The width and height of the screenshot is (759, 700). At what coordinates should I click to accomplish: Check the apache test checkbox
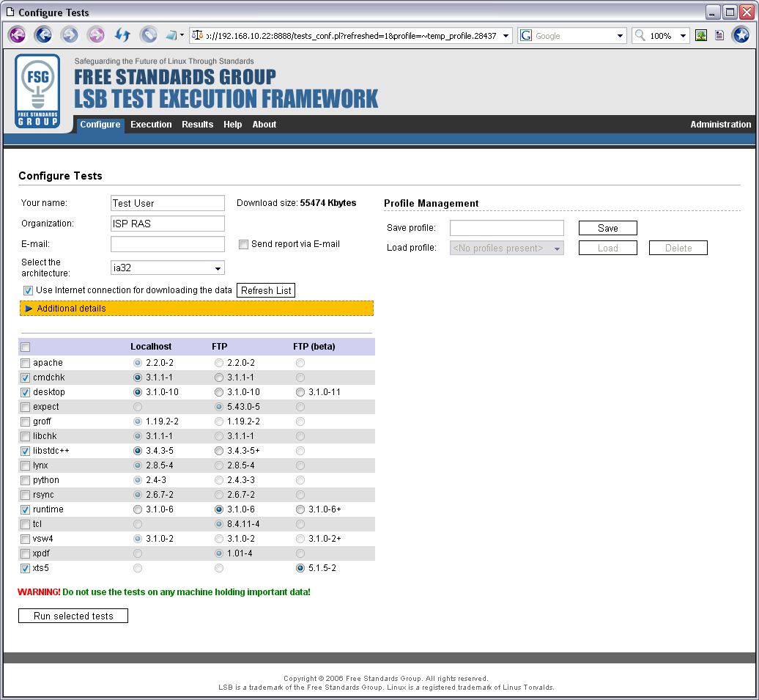click(x=25, y=364)
